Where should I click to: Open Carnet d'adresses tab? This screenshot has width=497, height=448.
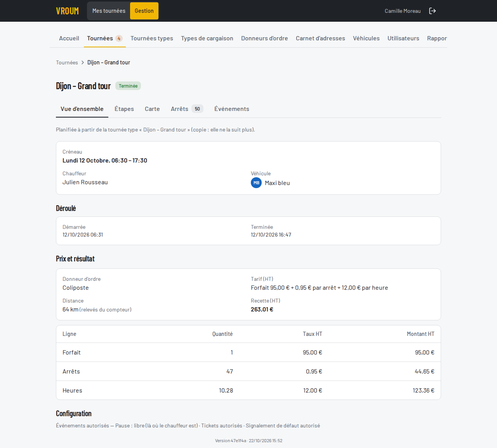[x=320, y=38]
